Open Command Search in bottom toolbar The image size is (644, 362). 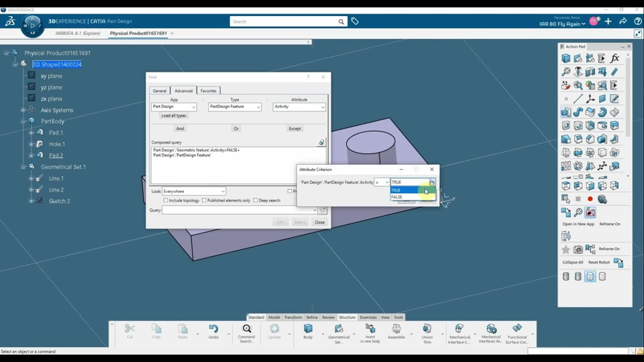pyautogui.click(x=246, y=333)
